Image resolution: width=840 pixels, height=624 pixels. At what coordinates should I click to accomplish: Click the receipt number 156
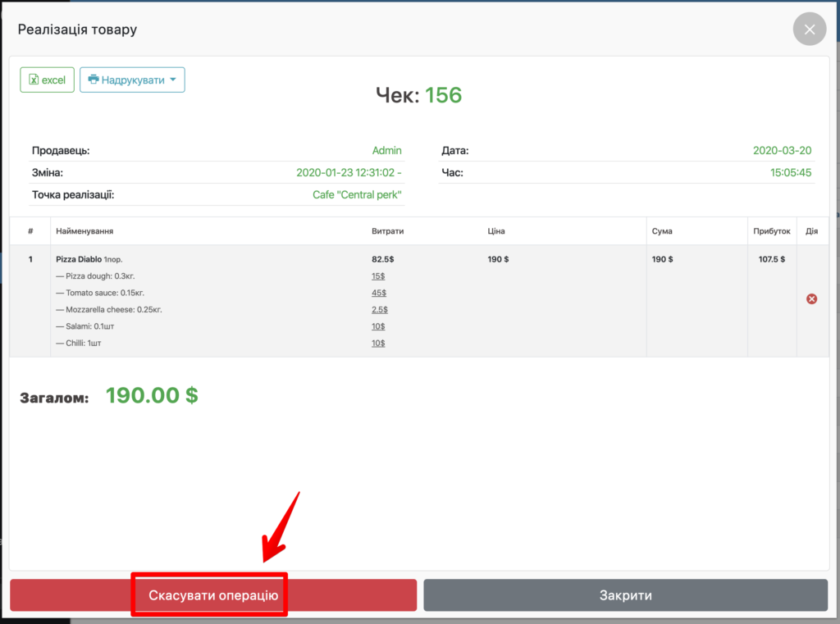tap(443, 95)
